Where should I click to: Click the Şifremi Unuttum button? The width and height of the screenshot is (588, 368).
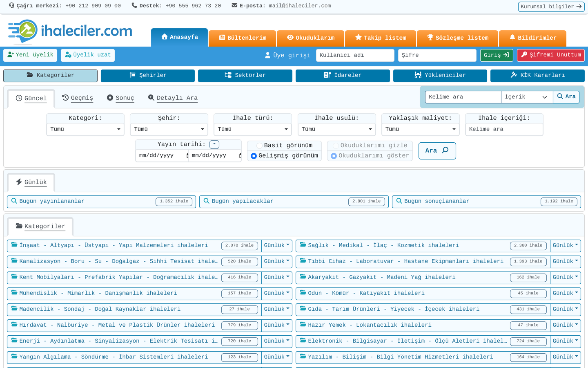click(551, 55)
